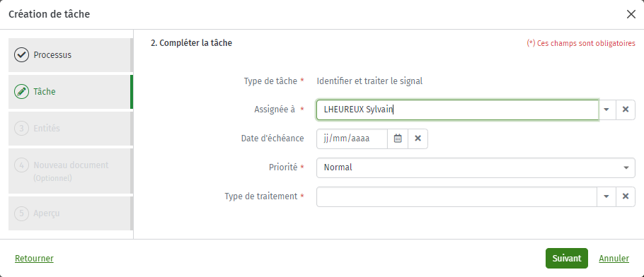The width and height of the screenshot is (644, 277).
Task: Open the Priorité dropdown
Action: (x=476, y=168)
